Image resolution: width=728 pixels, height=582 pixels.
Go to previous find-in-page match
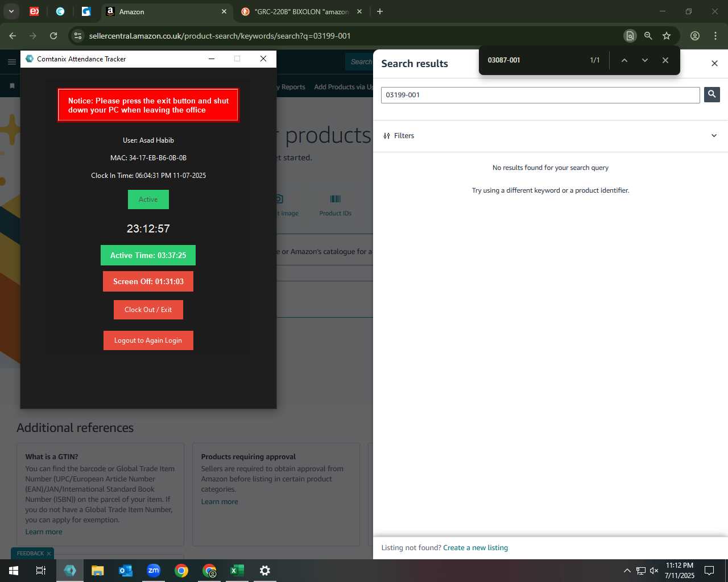coord(624,60)
